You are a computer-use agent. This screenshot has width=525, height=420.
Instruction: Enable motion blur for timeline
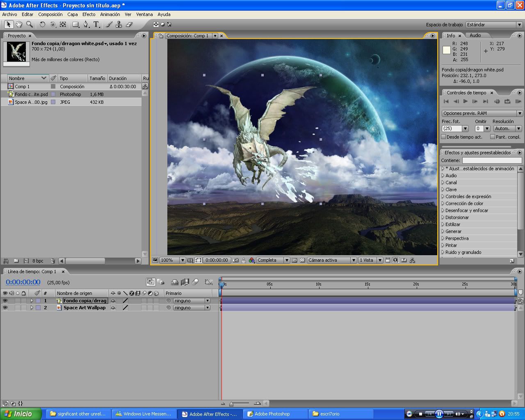pos(195,282)
